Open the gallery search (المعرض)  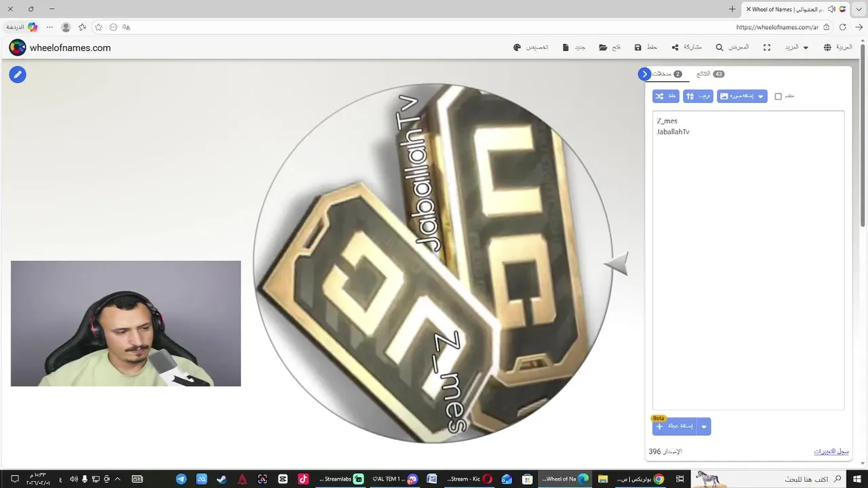coord(732,47)
